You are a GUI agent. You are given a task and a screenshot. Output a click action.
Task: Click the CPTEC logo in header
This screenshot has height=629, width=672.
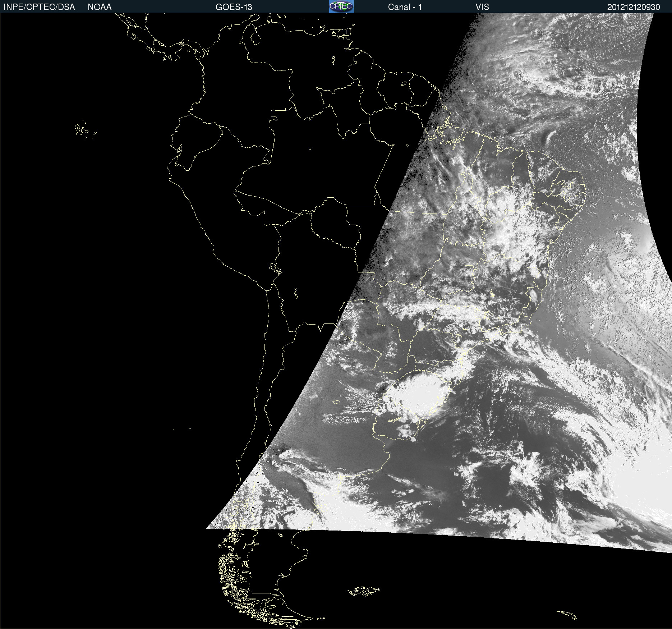pos(341,6)
